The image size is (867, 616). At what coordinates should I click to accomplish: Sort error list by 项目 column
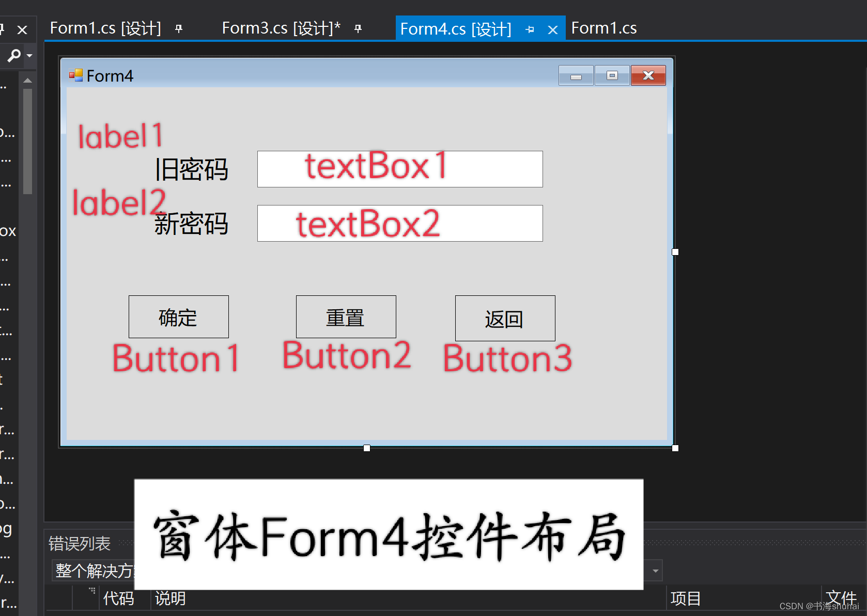point(686,598)
